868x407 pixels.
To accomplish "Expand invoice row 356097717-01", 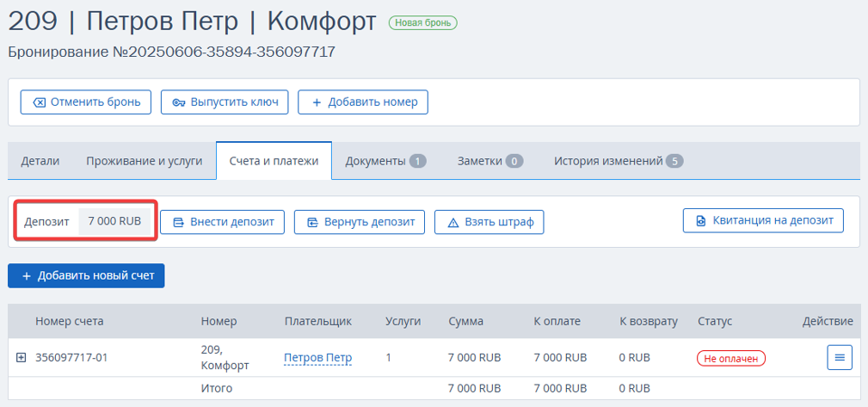I will [21, 358].
